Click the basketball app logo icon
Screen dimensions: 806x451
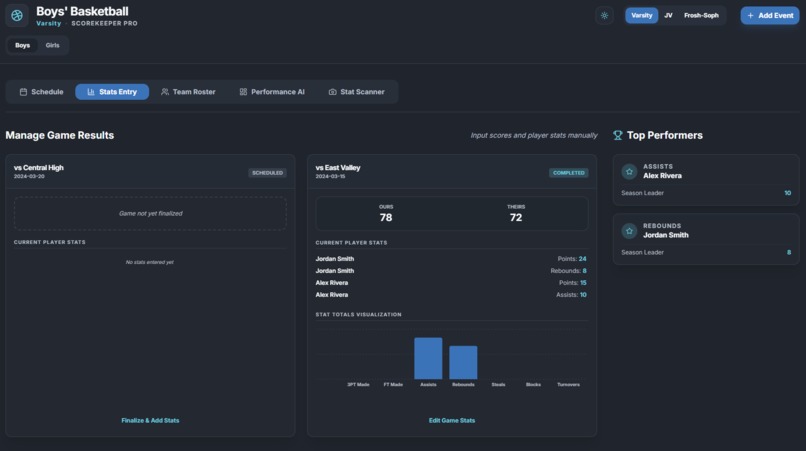click(17, 15)
